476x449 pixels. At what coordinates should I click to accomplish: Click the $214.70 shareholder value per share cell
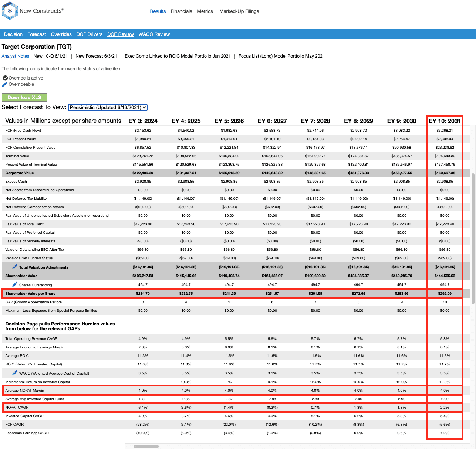pyautogui.click(x=143, y=294)
